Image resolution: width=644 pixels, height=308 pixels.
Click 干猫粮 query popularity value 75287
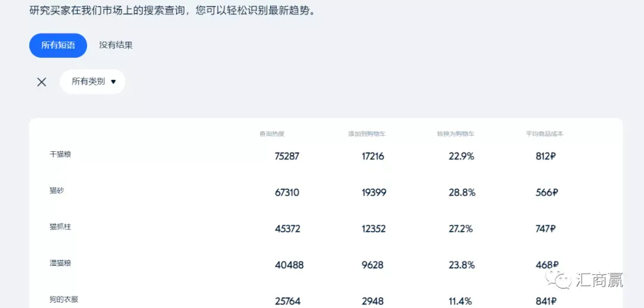[287, 157]
